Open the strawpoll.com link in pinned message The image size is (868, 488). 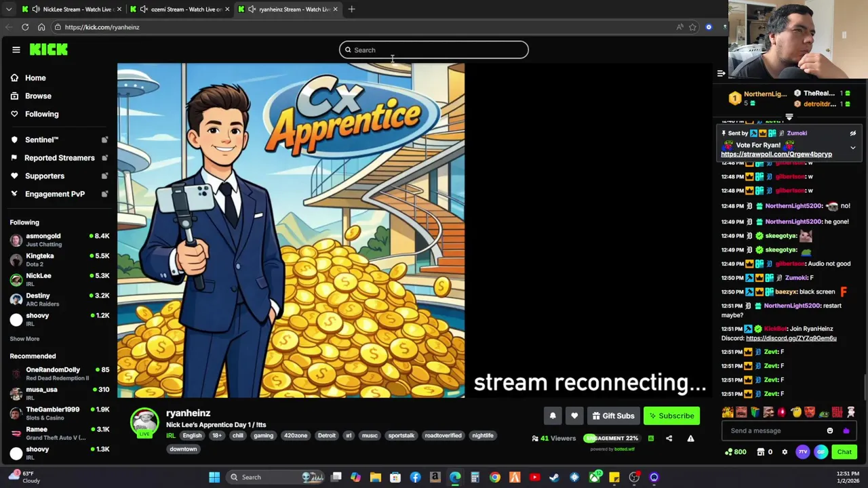point(776,155)
